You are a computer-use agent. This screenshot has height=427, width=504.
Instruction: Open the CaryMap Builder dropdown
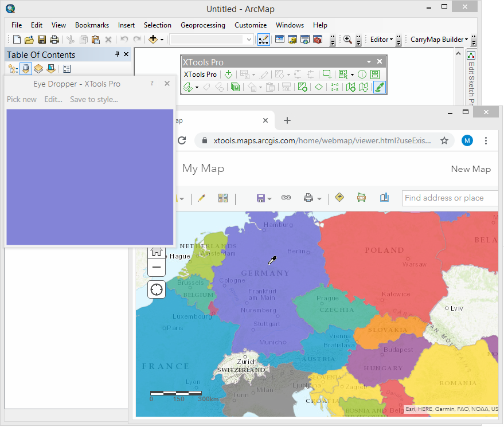(439, 39)
